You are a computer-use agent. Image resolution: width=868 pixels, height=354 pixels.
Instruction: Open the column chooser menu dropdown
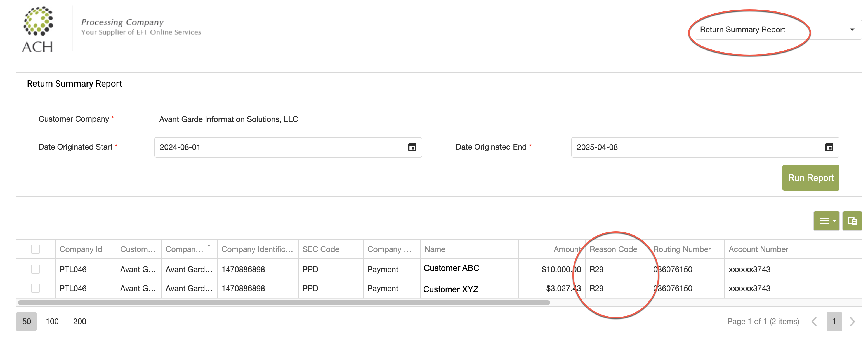coord(826,221)
